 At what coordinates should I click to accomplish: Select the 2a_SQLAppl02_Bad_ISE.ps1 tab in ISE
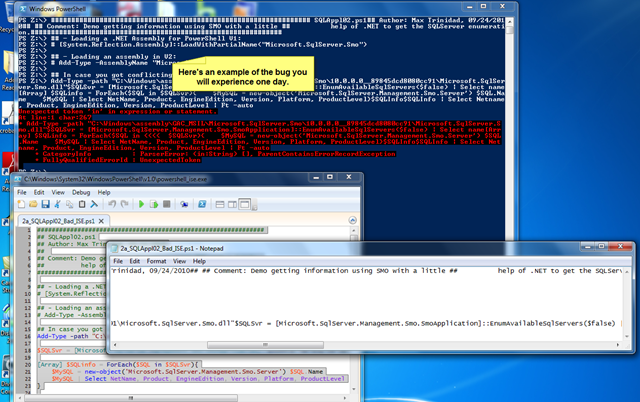tap(58, 221)
